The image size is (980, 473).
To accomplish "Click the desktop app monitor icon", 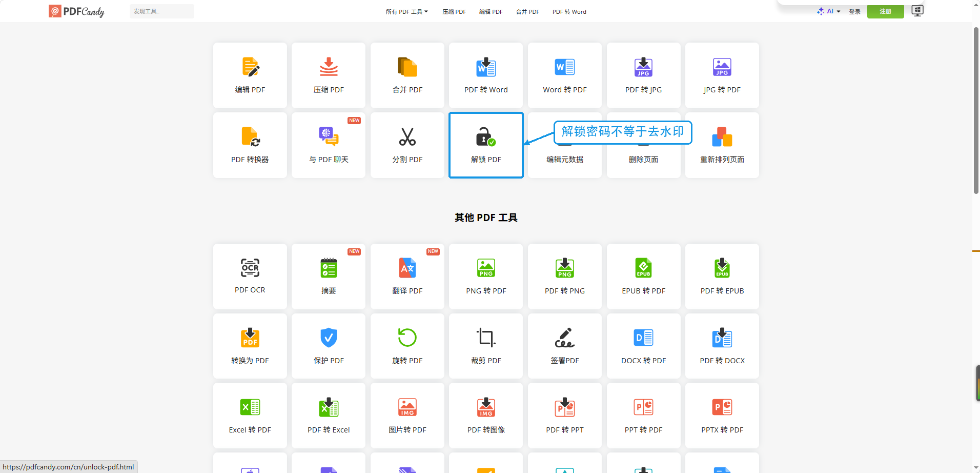I will (x=917, y=11).
